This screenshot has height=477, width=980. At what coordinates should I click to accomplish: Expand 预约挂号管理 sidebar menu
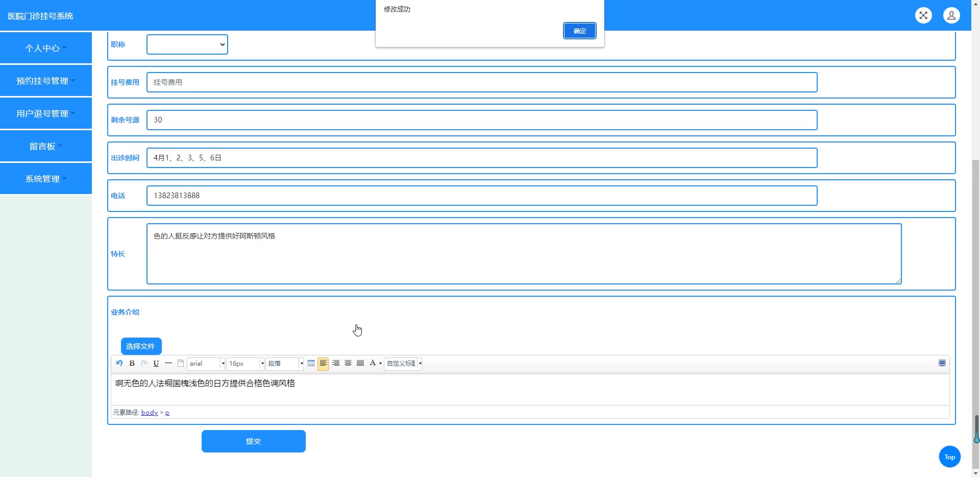click(46, 81)
